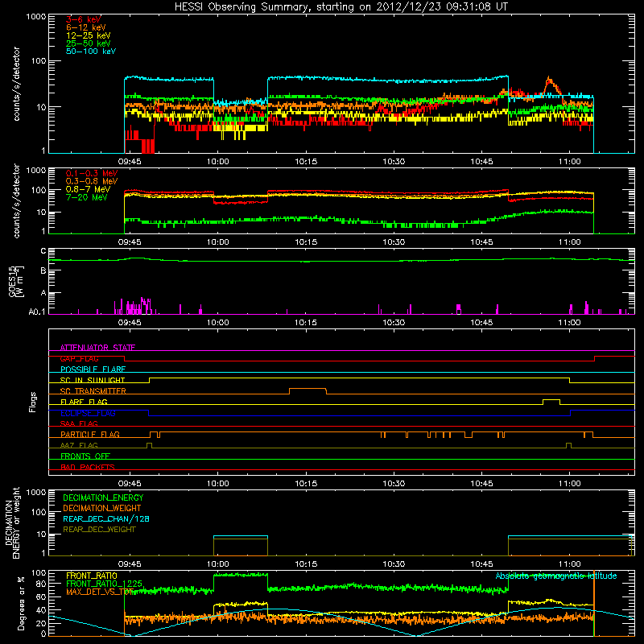
Task: Select the POSSIBLE_FLARE flag label
Action: coord(93,369)
